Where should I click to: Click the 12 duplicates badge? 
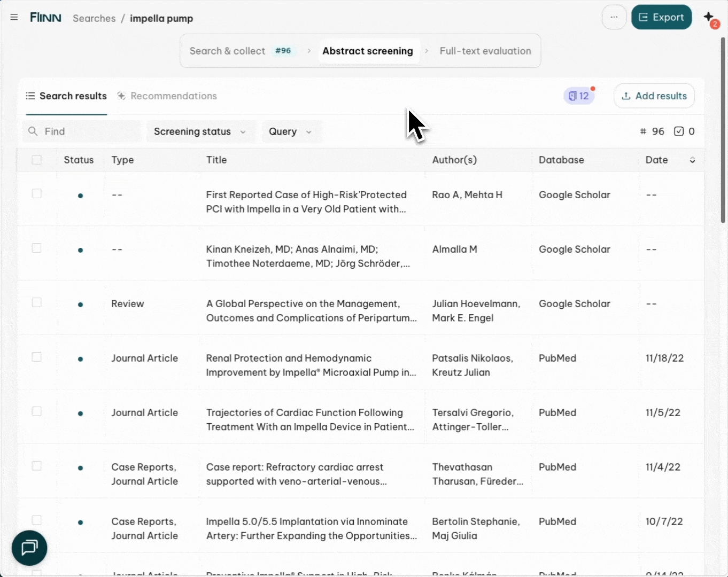click(x=579, y=96)
